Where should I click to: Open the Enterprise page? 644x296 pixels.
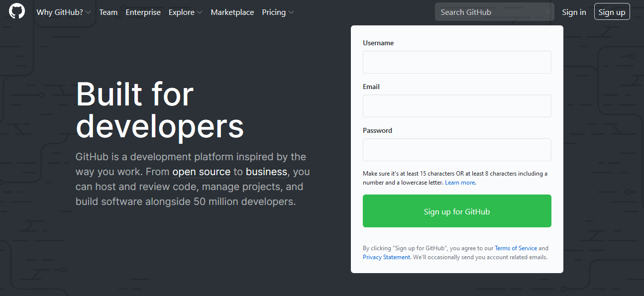[143, 12]
